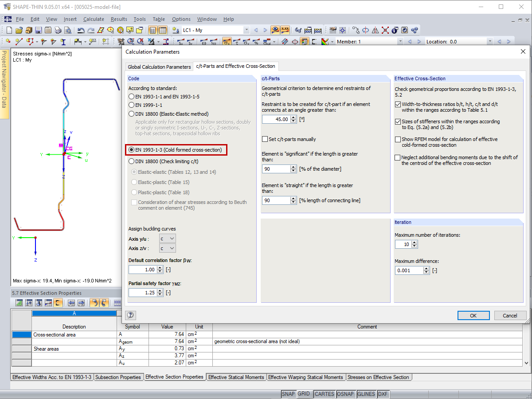This screenshot has width=532, height=399.
Task: Switch to Subsection Properties tab
Action: [x=118, y=377]
